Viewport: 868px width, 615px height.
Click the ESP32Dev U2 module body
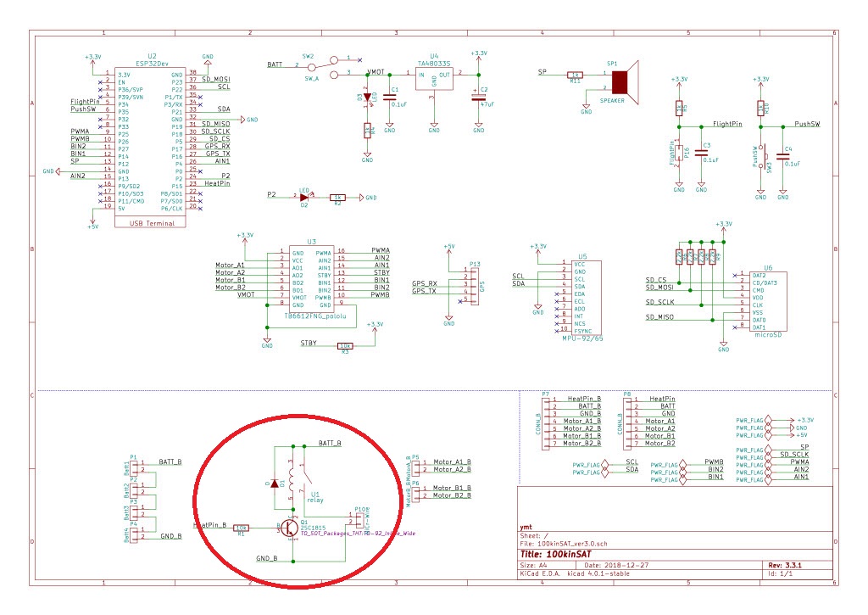[x=149, y=144]
